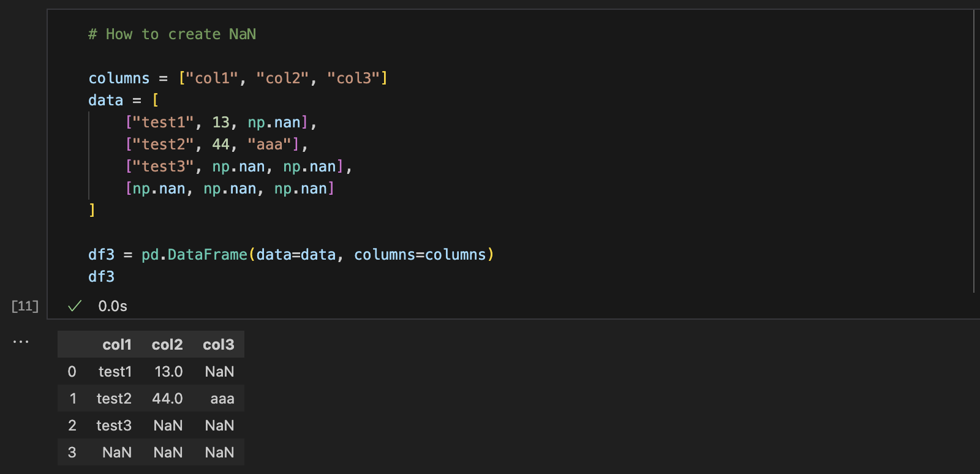
Task: Place cursor in '# How to create NaN' comment
Action: pos(172,34)
